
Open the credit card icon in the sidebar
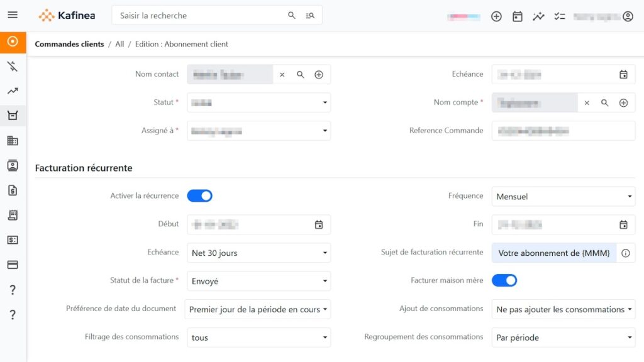(x=13, y=265)
